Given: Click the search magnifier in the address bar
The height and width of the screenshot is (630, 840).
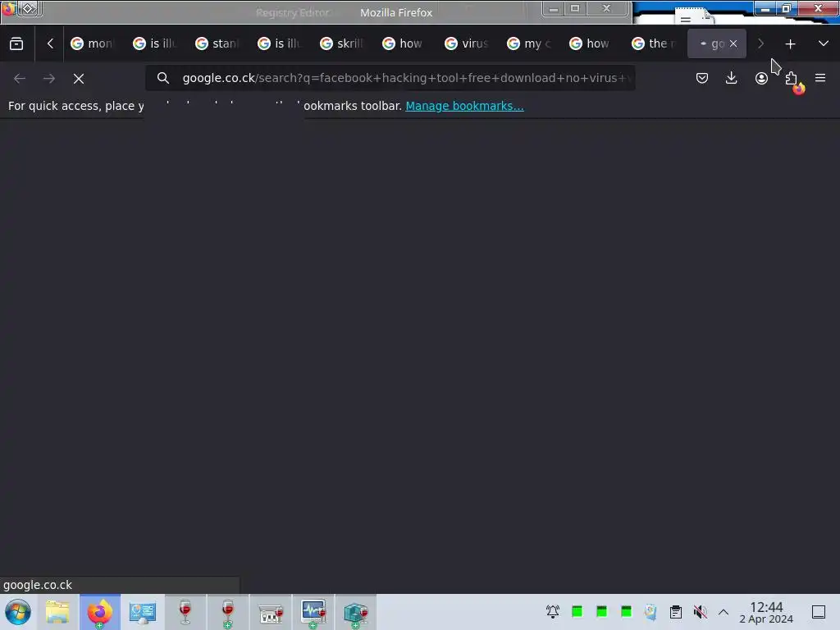Looking at the screenshot, I should [x=163, y=78].
